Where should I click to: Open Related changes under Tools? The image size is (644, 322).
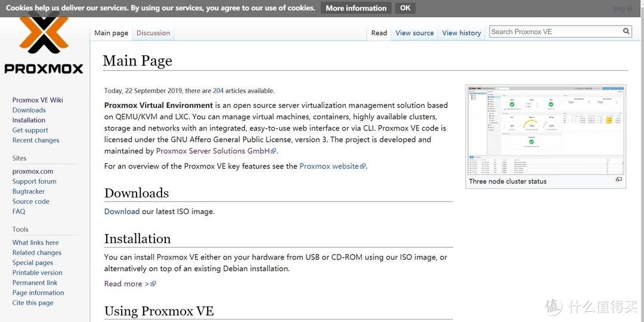[37, 253]
